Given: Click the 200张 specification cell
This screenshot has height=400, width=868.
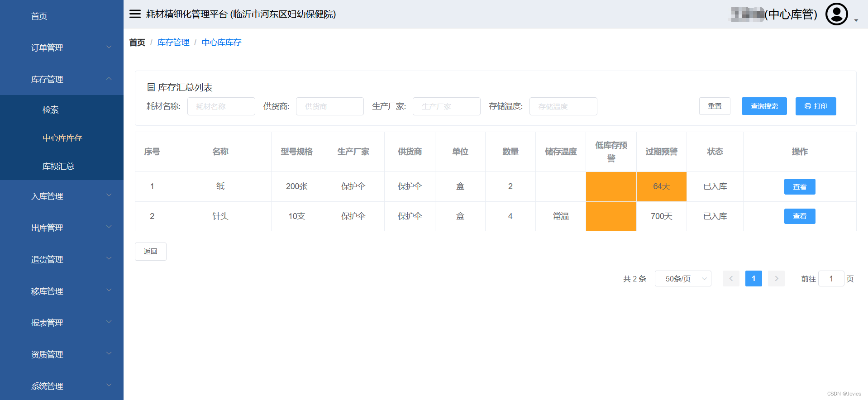Looking at the screenshot, I should pyautogui.click(x=296, y=186).
